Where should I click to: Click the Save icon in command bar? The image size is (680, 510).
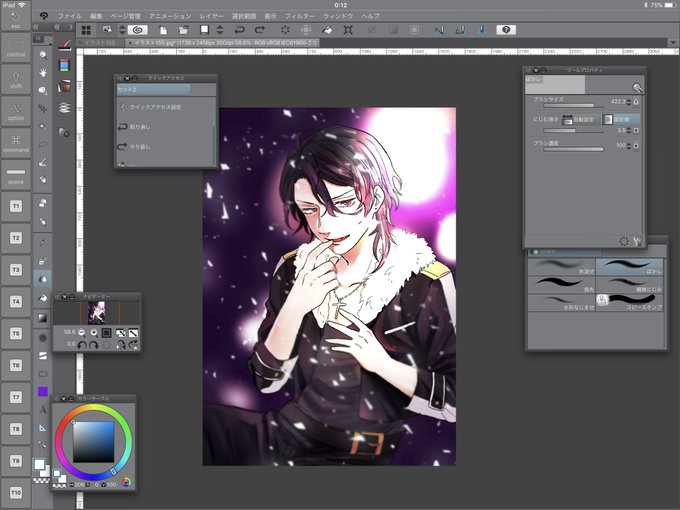click(x=204, y=29)
